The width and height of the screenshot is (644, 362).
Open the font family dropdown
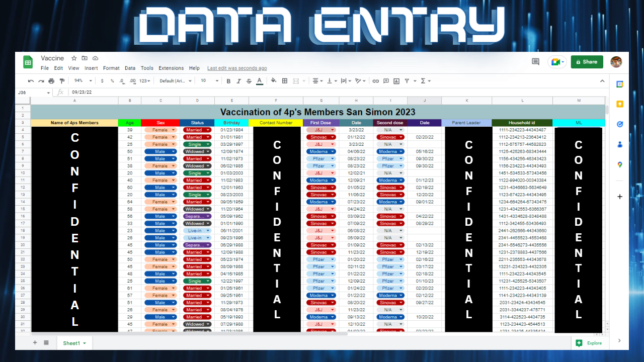tap(176, 81)
